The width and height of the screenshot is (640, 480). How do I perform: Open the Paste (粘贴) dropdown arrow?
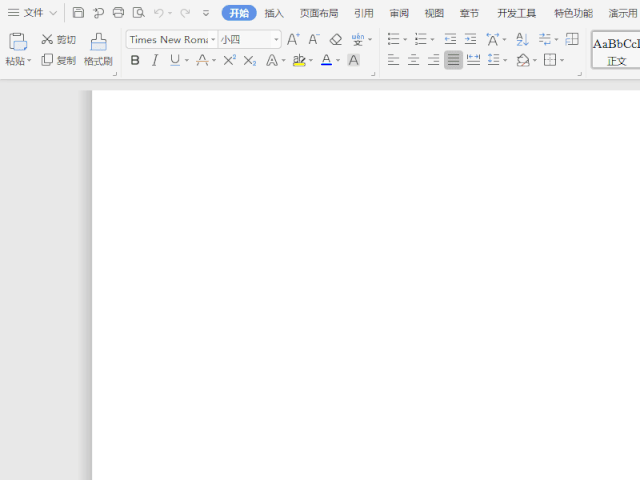click(29, 61)
